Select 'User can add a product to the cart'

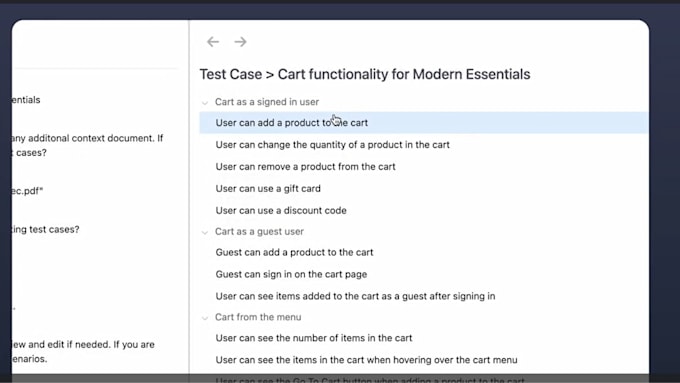424,123
